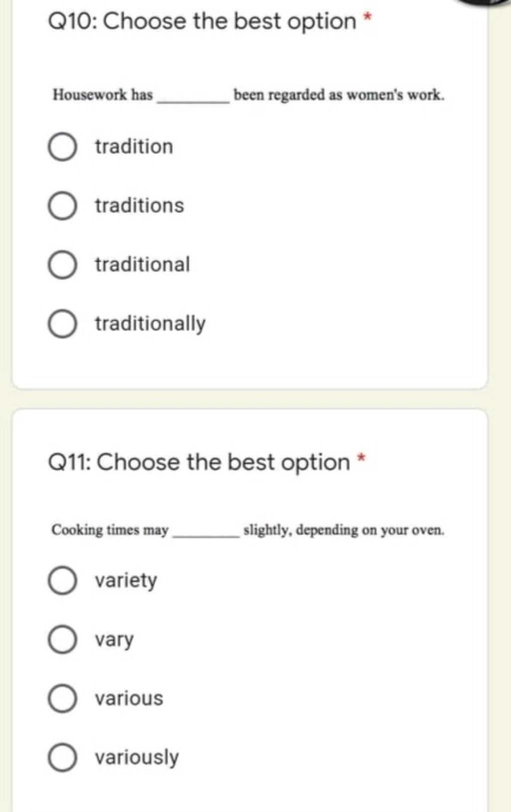Click the 'variously' answer label text
The height and width of the screenshot is (812, 511).
[137, 758]
